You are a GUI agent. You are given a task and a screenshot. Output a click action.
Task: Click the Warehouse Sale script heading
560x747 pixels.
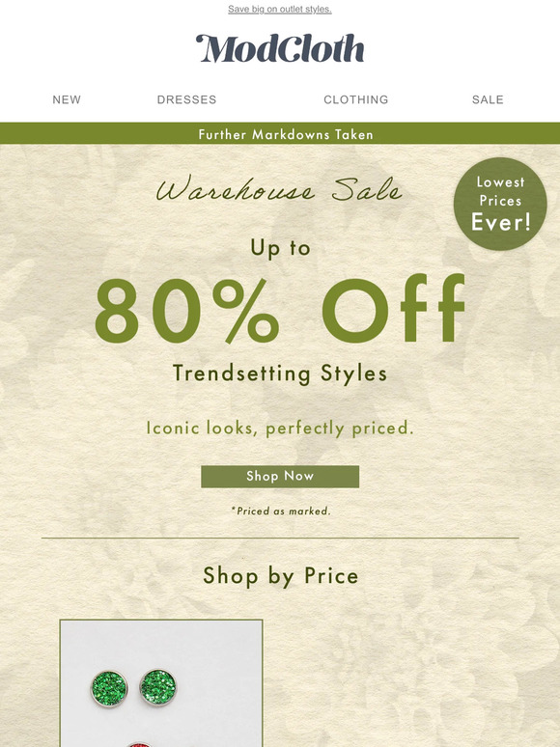(279, 189)
